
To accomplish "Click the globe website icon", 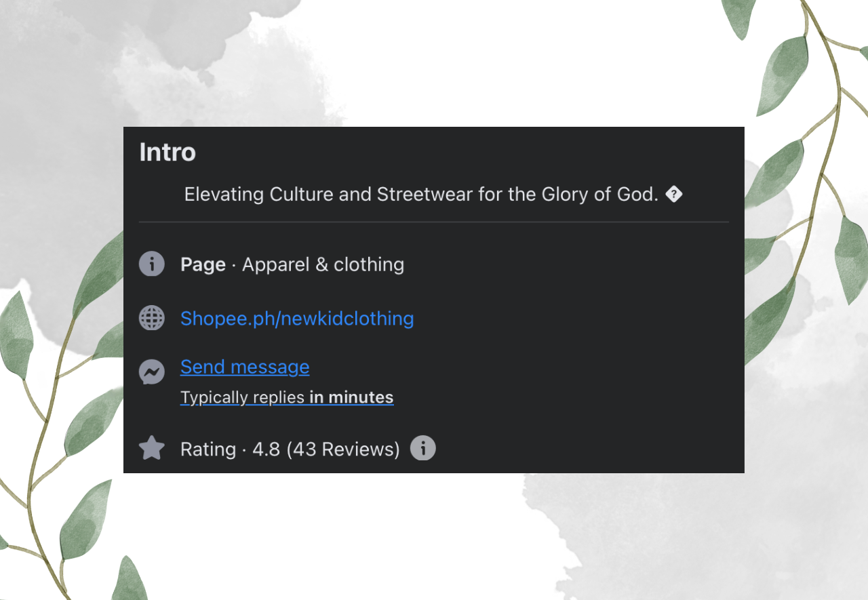I will pyautogui.click(x=152, y=318).
